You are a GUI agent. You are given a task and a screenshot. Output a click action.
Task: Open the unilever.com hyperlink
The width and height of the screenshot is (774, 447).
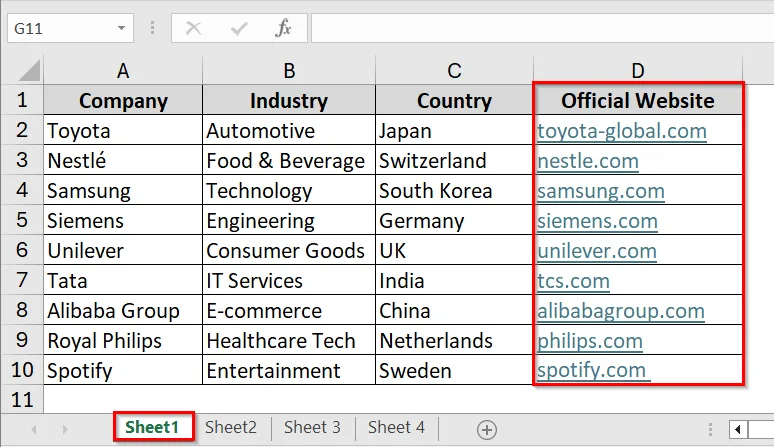pos(597,251)
